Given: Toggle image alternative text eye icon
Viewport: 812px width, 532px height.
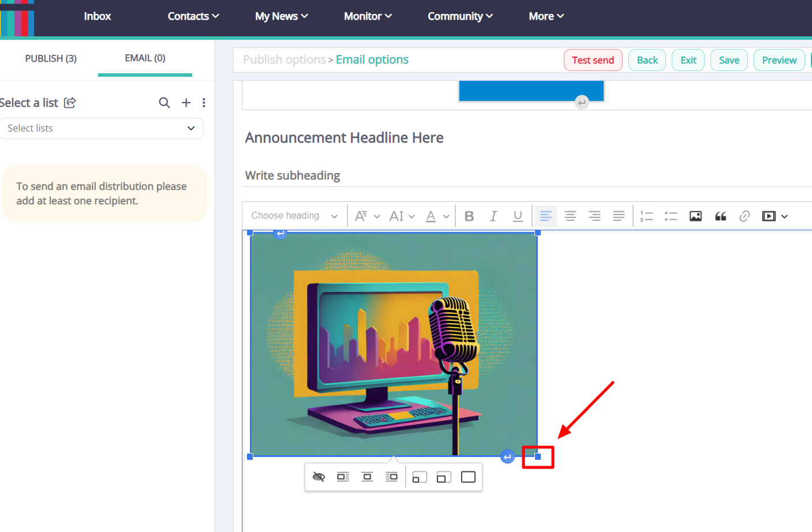Looking at the screenshot, I should tap(319, 477).
